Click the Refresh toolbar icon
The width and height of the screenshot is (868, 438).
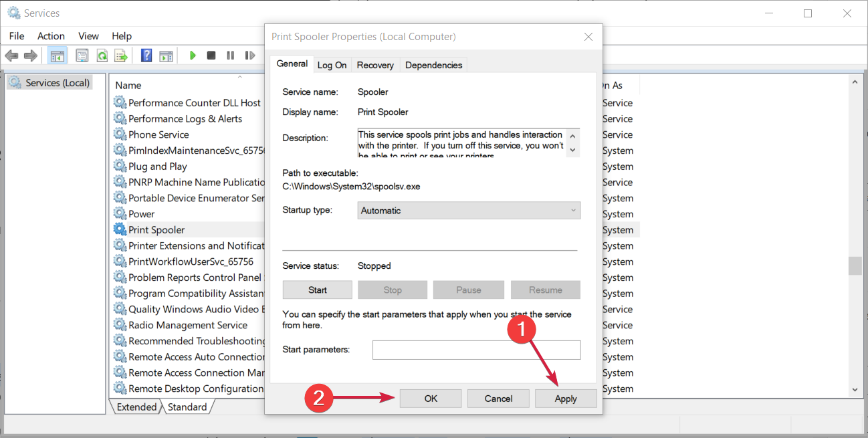coord(102,56)
